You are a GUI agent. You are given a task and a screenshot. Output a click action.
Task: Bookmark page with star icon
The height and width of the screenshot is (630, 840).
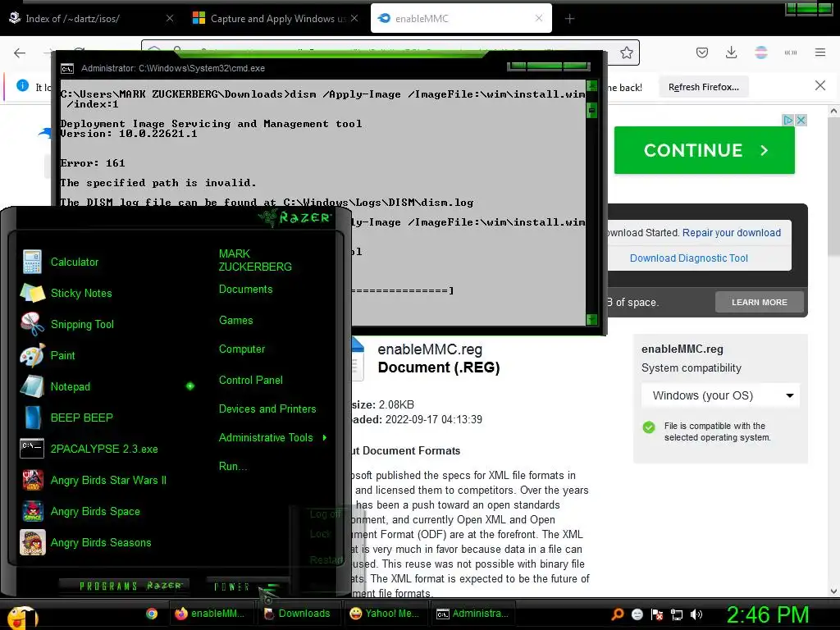tap(626, 52)
